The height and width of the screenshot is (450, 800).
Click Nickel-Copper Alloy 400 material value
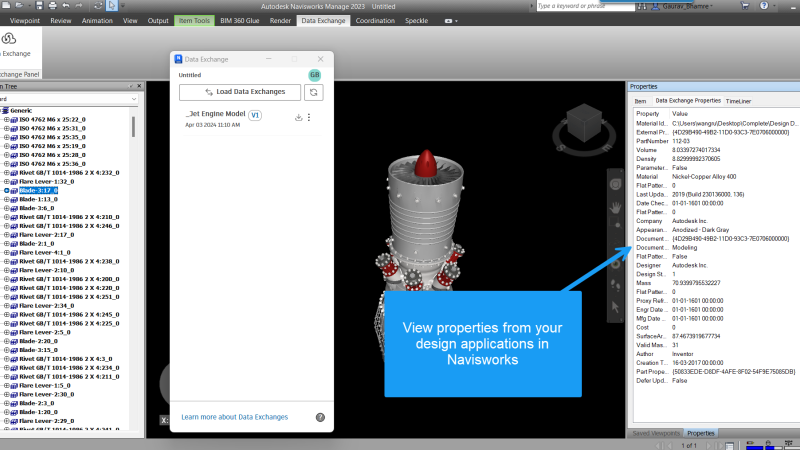click(704, 177)
